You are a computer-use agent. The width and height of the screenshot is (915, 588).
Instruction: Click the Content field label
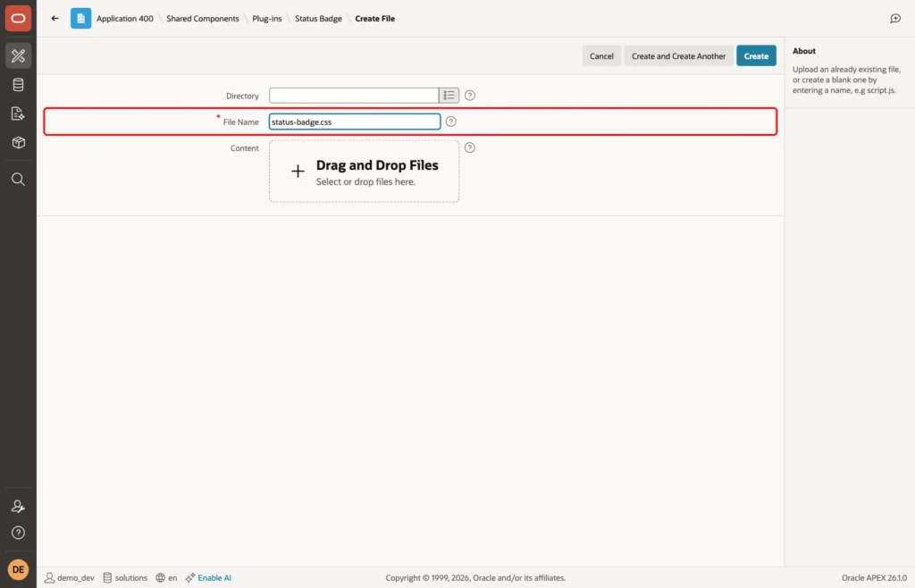pos(245,148)
